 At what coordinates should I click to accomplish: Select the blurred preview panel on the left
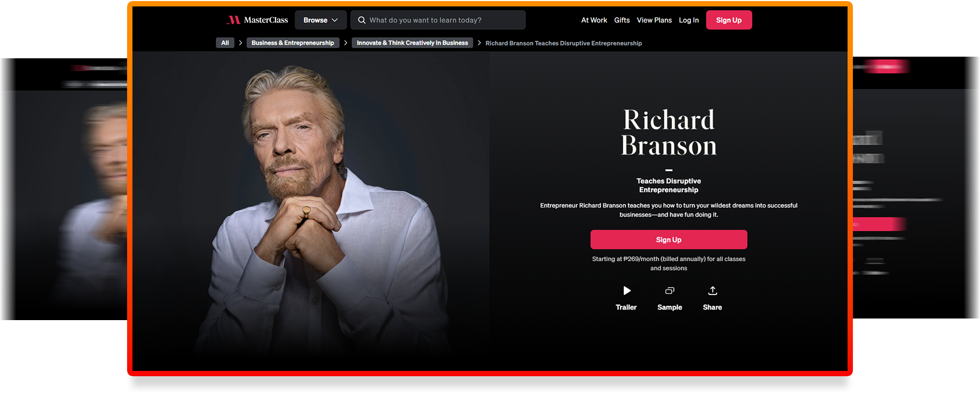[x=63, y=203]
